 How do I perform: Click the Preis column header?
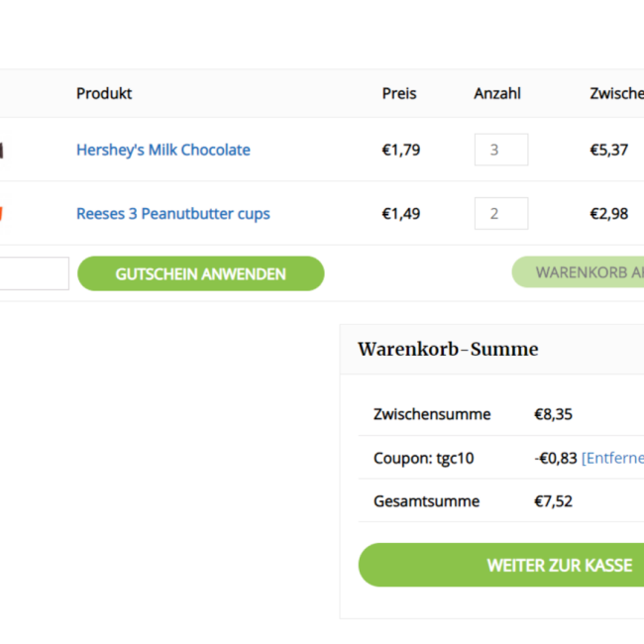[399, 93]
